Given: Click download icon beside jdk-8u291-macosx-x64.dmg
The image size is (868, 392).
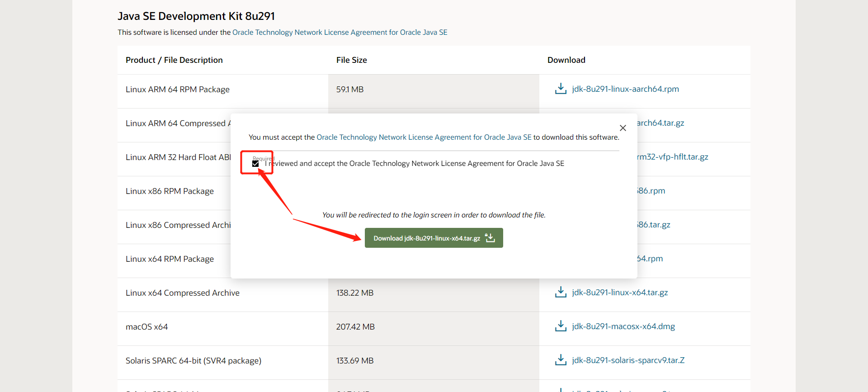Looking at the screenshot, I should pos(561,326).
